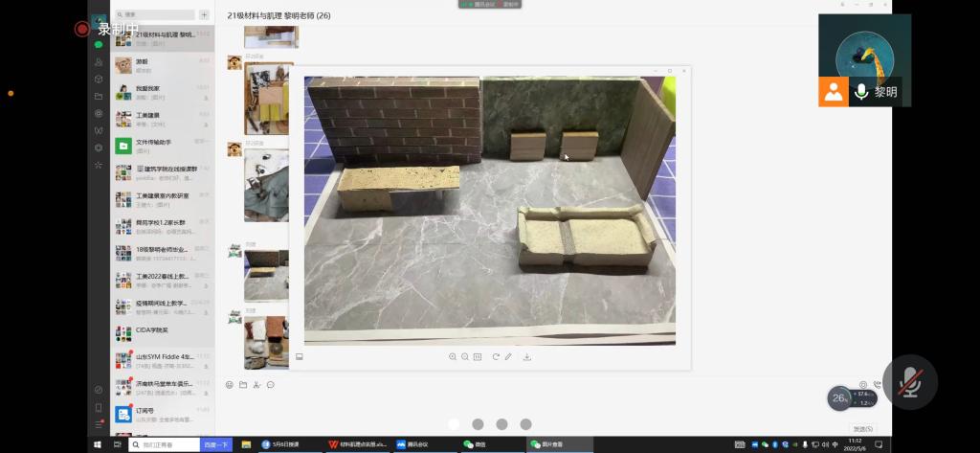Click the 发送(S) send button
The image size is (980, 453).
tap(862, 429)
